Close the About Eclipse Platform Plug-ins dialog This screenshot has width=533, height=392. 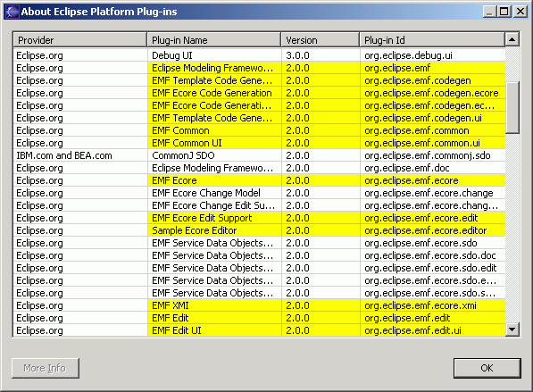point(521,12)
